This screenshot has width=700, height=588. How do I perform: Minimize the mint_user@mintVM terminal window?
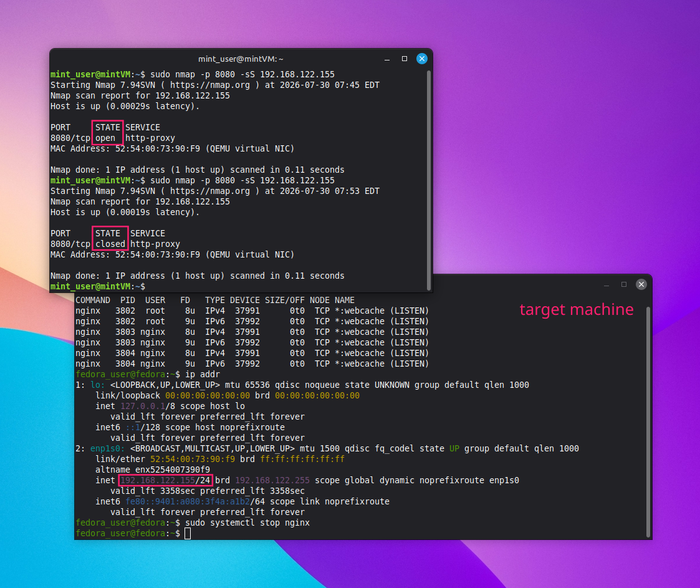click(x=387, y=59)
